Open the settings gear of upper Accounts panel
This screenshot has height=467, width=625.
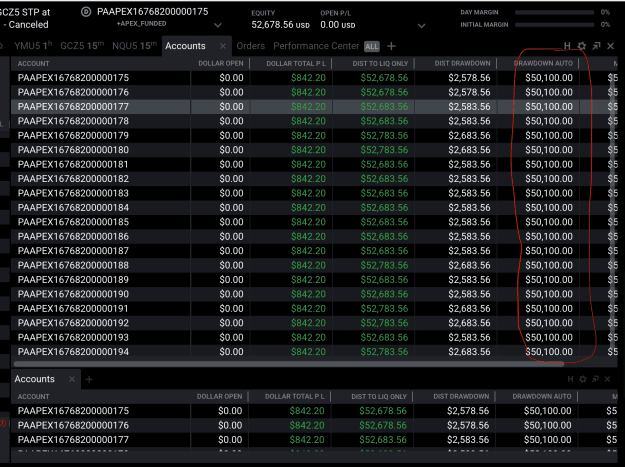(582, 46)
